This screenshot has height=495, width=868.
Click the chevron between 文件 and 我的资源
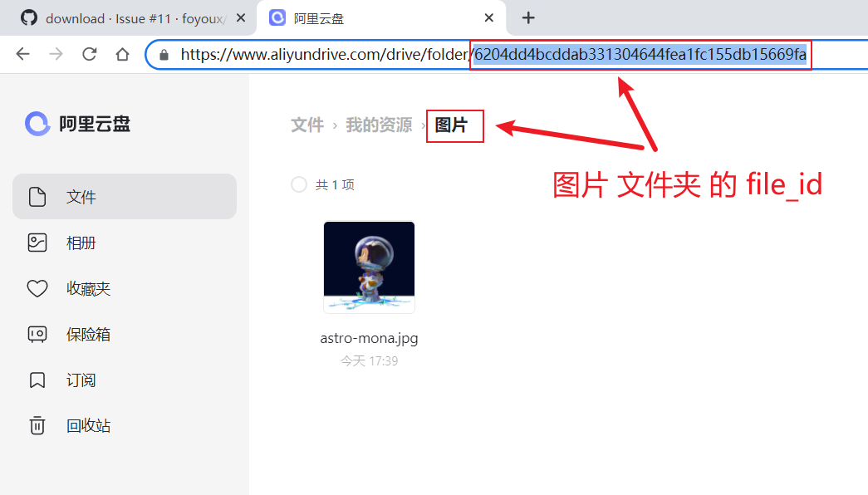(332, 125)
